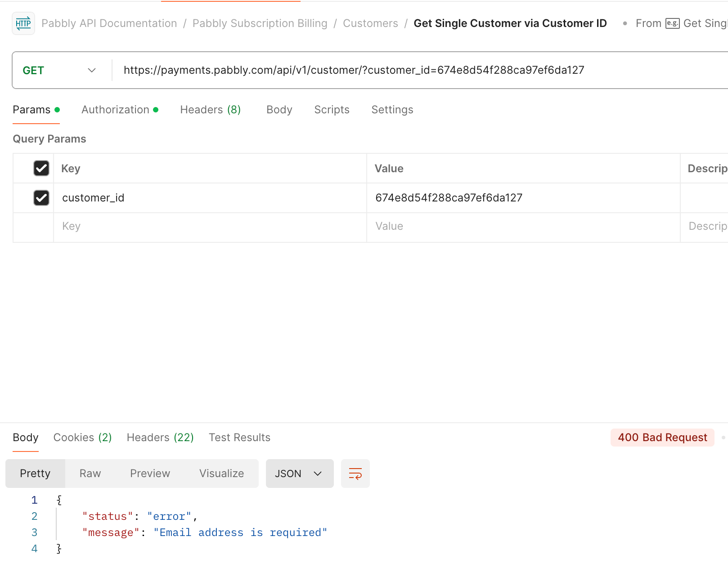Click the "Email address is required" message text
The width and height of the screenshot is (728, 563).
click(x=240, y=532)
